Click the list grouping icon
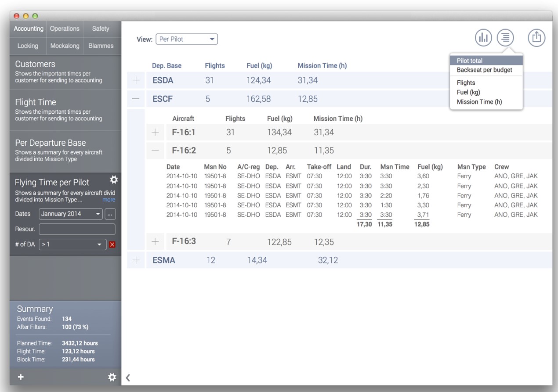The width and height of the screenshot is (558, 392). (x=505, y=38)
